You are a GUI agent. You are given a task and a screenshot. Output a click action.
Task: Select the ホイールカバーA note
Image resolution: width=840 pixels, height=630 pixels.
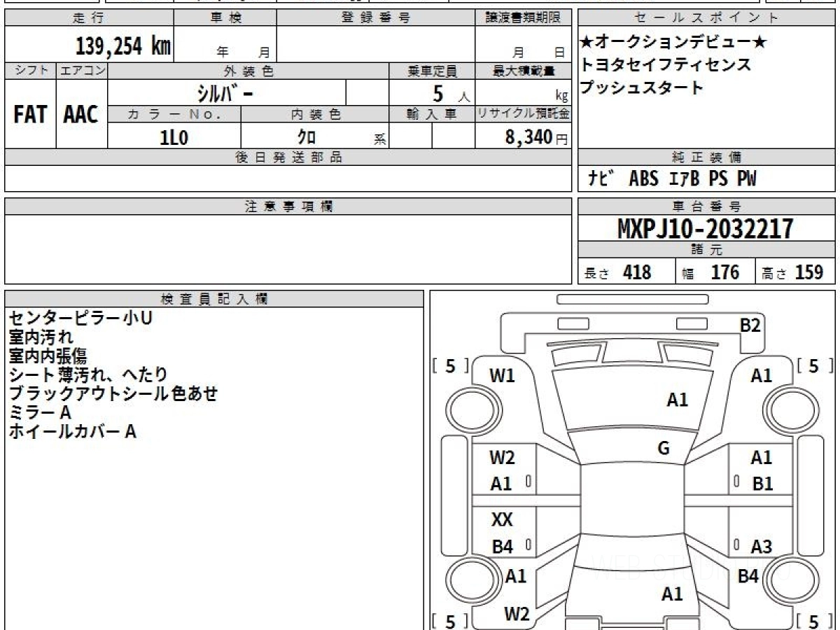click(72, 432)
